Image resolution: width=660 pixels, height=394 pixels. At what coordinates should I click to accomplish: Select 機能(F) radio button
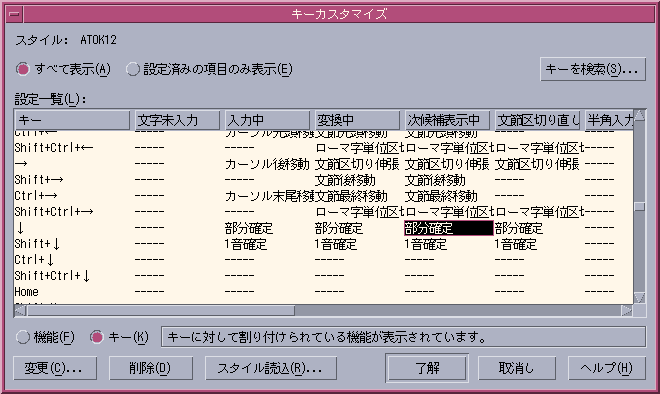point(45,337)
